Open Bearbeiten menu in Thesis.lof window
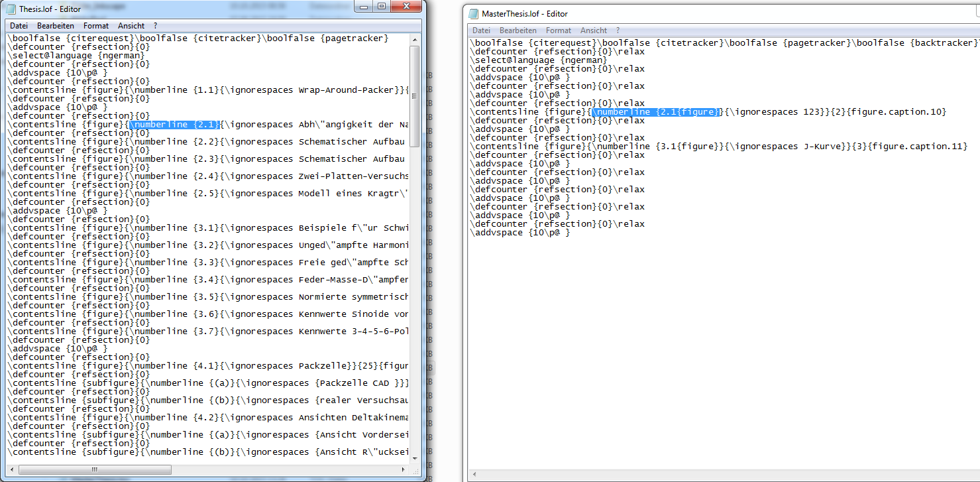Image resolution: width=980 pixels, height=482 pixels. (56, 26)
